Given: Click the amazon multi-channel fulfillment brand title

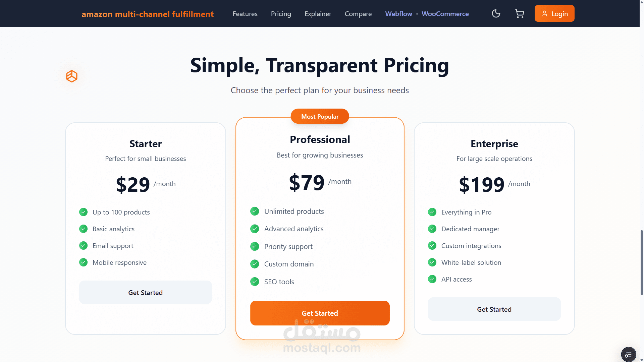Looking at the screenshot, I should tap(148, 14).
